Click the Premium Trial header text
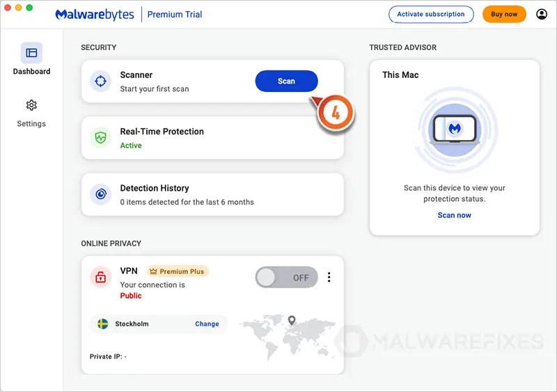Viewport: 557px width, 392px height. (175, 14)
